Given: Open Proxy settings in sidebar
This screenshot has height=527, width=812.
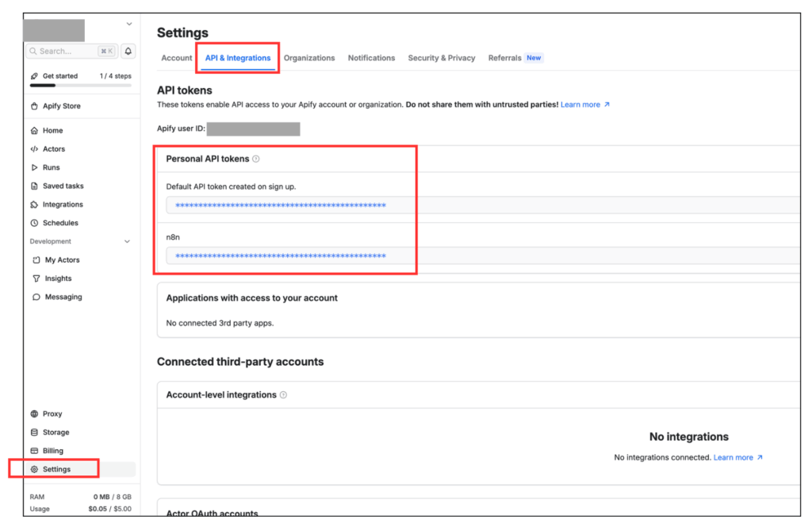Looking at the screenshot, I should pos(52,414).
